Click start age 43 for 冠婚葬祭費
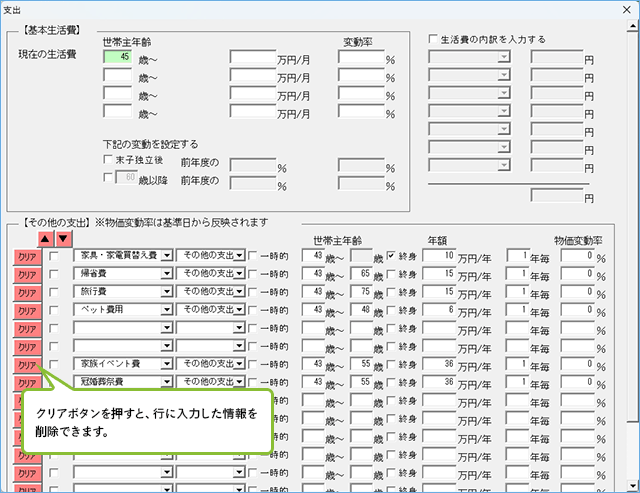Viewport: 640px width, 493px height. coord(313,382)
